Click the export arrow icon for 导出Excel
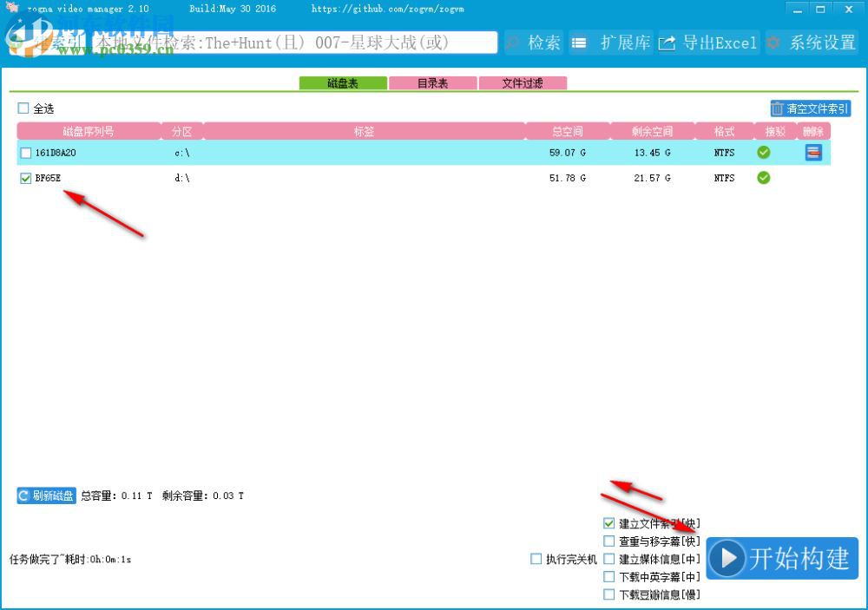Screen dimensions: 868x610 coord(667,42)
